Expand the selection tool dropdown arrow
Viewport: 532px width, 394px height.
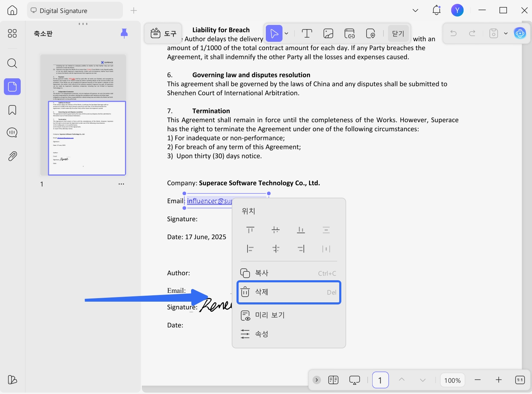tap(287, 34)
